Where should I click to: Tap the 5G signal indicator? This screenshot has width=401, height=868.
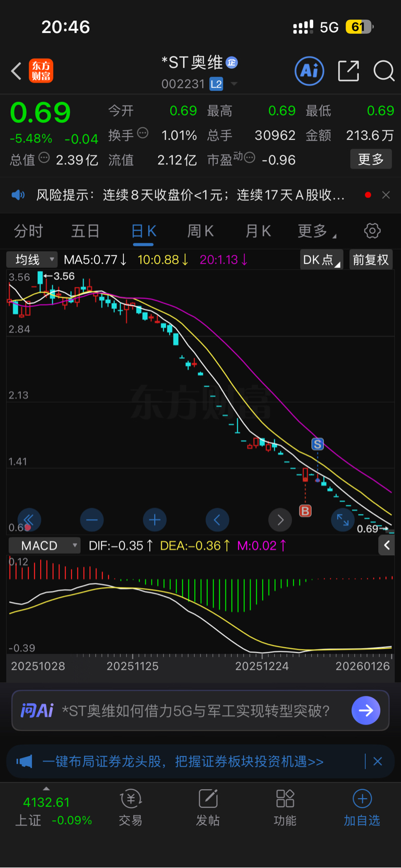coord(329,27)
